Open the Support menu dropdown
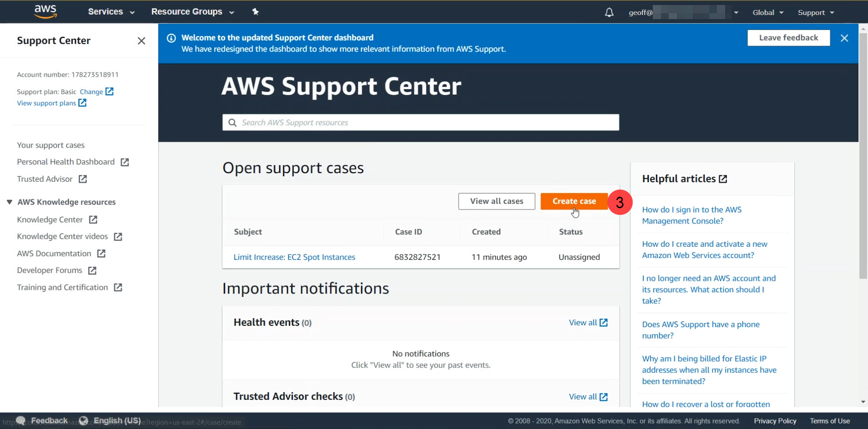The image size is (868, 429). 816,12
